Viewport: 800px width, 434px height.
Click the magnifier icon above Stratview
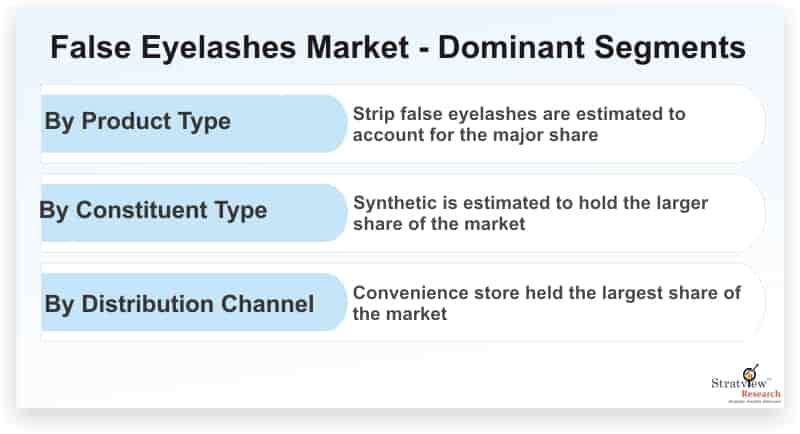click(x=751, y=372)
